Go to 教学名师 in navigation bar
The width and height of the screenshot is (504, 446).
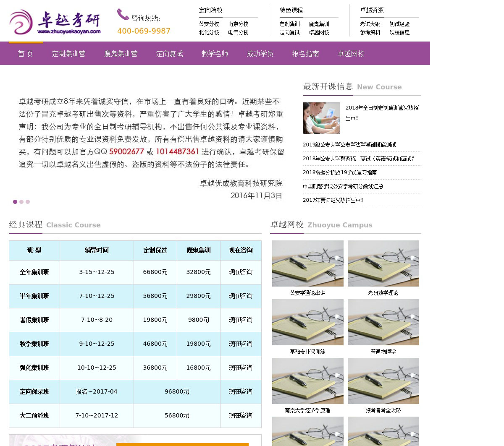[x=215, y=54]
